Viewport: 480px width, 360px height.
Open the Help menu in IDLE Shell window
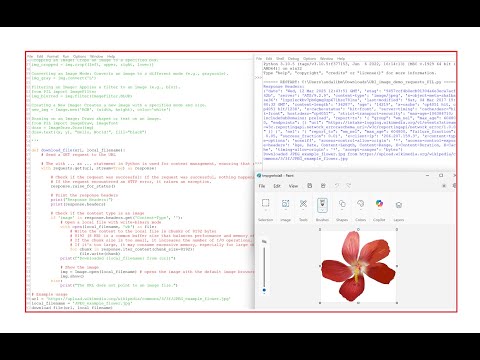[341, 59]
